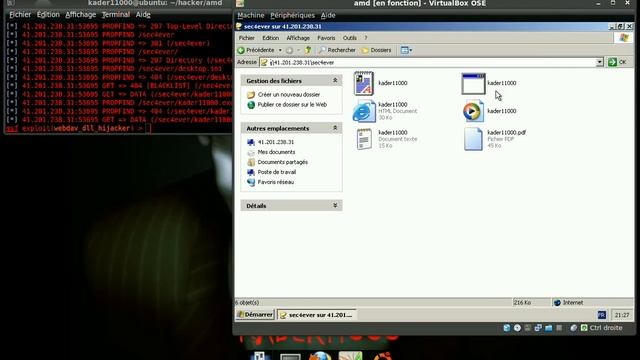Click the Démarrer start button
Image resolution: width=640 pixels, height=360 pixels.
coord(255,315)
